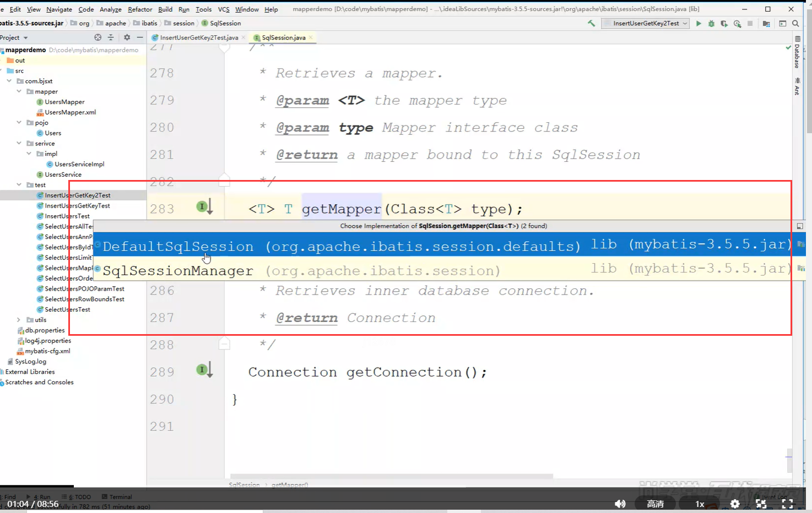Screen dimensions: 812x513
Task: Open video player settings gear
Action: [x=735, y=504]
